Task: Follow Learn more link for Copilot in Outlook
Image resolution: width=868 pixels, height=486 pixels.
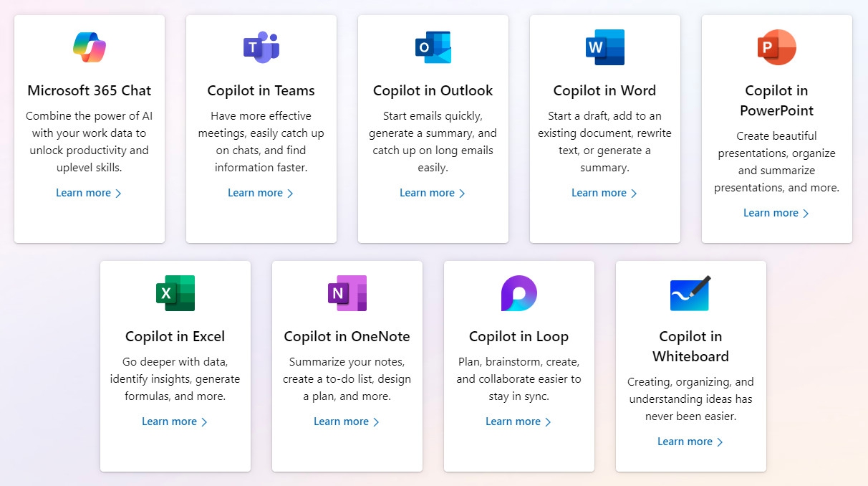Action: coord(433,193)
